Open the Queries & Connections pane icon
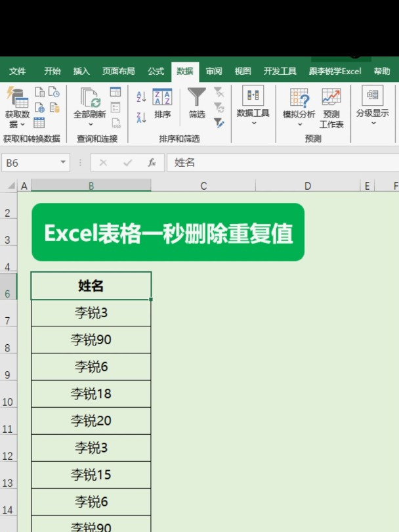This screenshot has width=399, height=532. (115, 91)
